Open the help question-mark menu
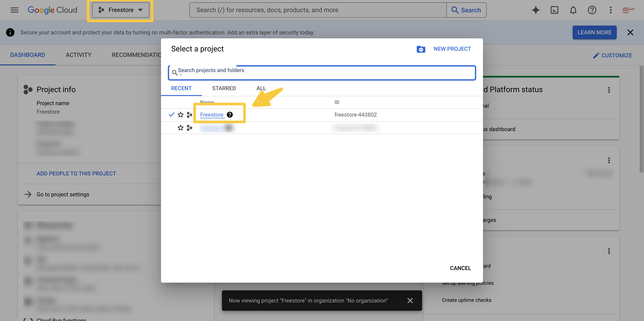 point(592,10)
